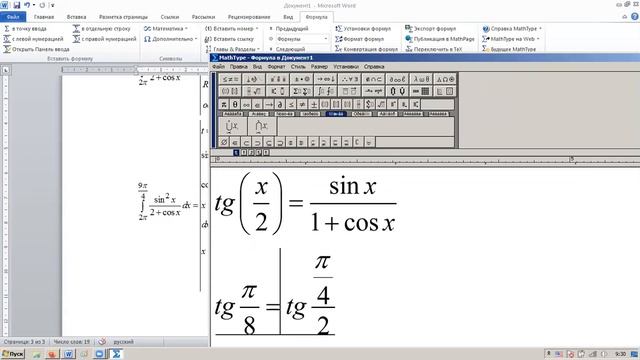640x360 pixels.
Task: Open Quick Access Toolbar customize arrow
Action: click(x=53, y=5)
